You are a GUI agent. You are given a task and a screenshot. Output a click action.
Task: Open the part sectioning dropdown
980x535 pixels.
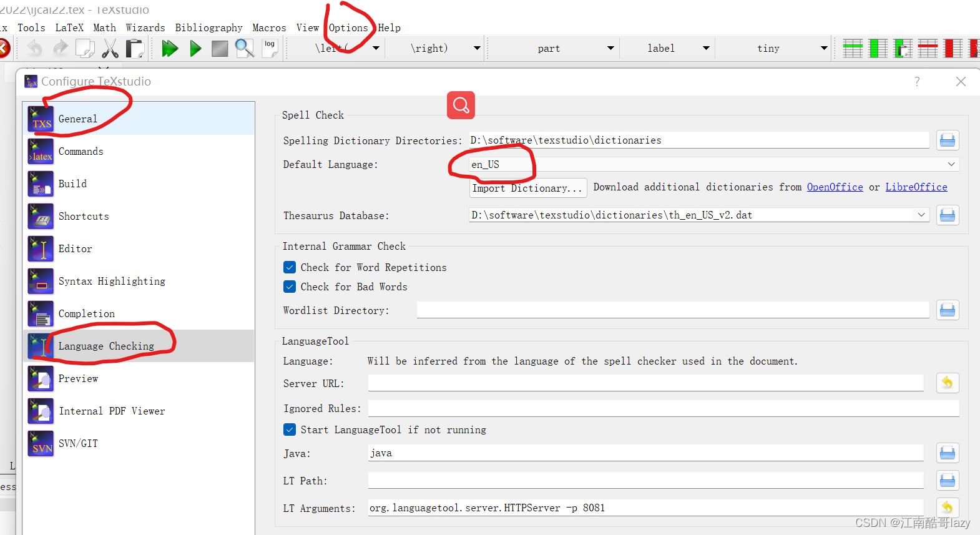[610, 48]
